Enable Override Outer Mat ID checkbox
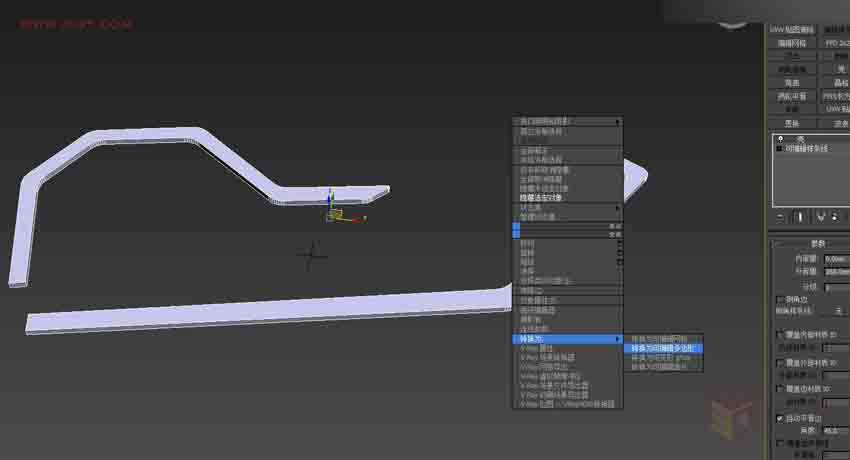 (780, 362)
